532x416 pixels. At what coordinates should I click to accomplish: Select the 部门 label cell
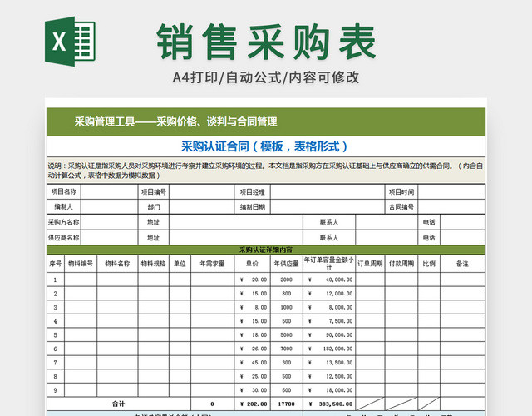pyautogui.click(x=153, y=206)
